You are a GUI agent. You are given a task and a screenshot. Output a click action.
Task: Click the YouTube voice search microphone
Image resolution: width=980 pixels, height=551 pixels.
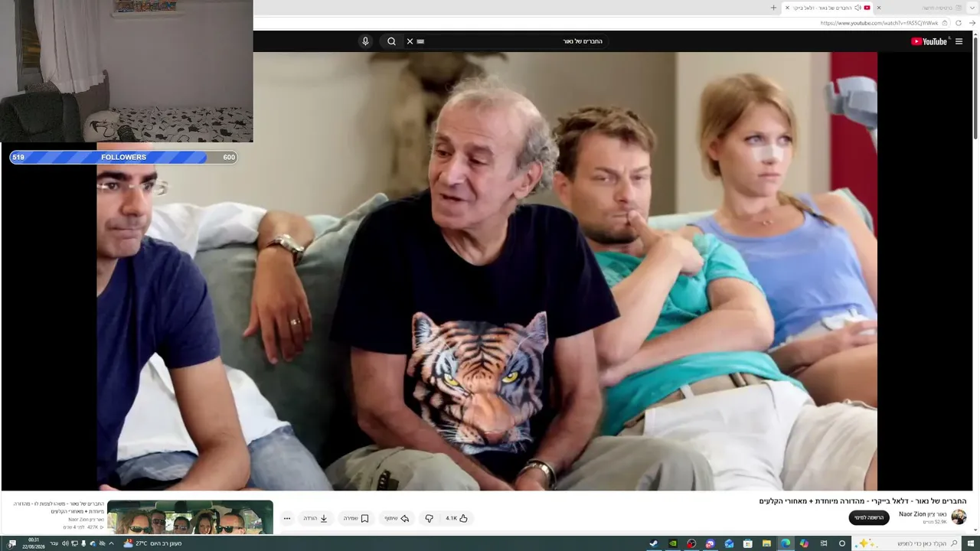click(365, 41)
